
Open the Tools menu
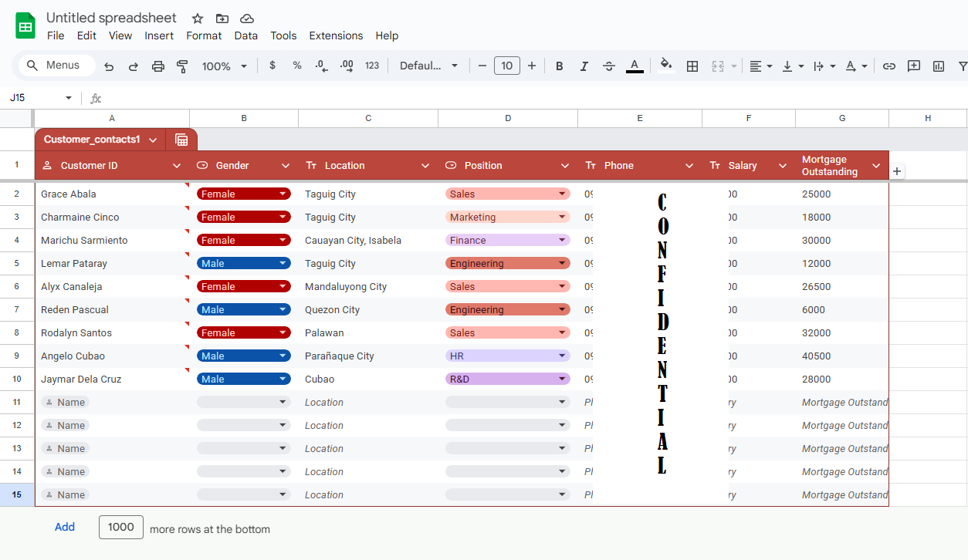(x=283, y=35)
